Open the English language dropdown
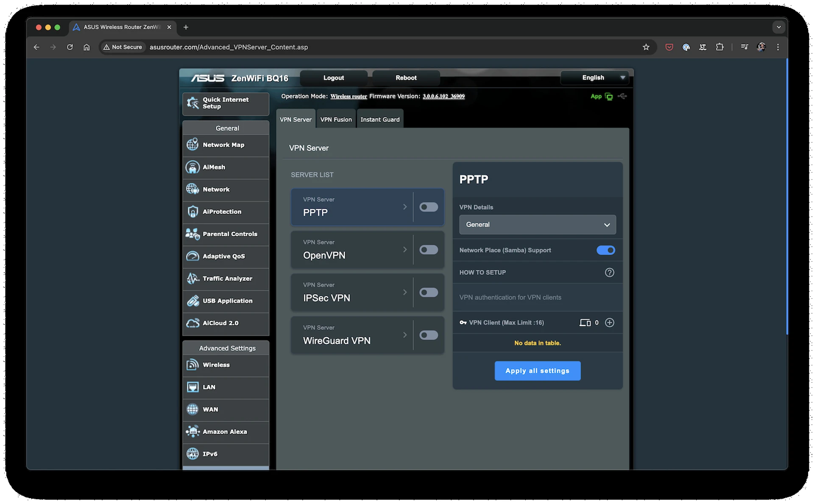The image size is (814, 504). pyautogui.click(x=594, y=78)
